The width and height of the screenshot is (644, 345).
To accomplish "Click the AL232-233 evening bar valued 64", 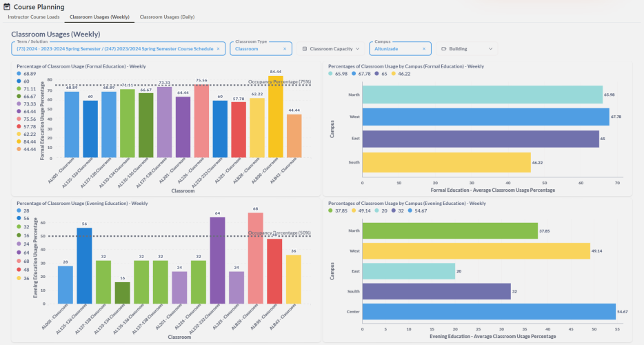I will click(218, 261).
